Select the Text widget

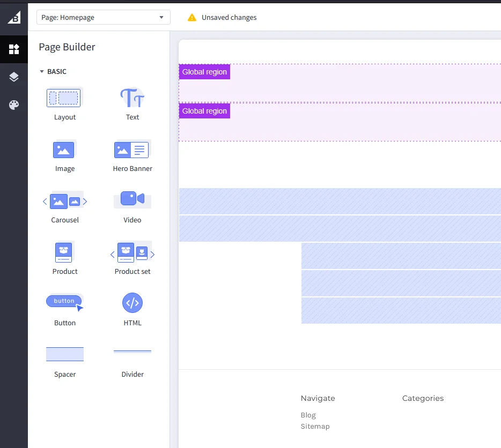click(132, 98)
